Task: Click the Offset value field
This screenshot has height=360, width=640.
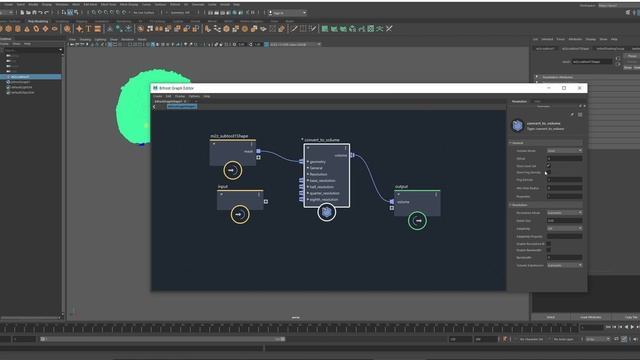Action: [x=564, y=158]
